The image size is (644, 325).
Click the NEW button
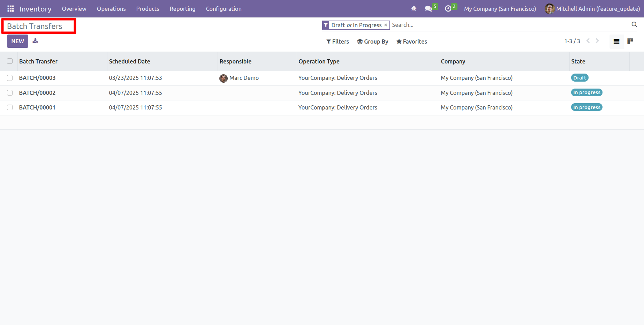(17, 41)
